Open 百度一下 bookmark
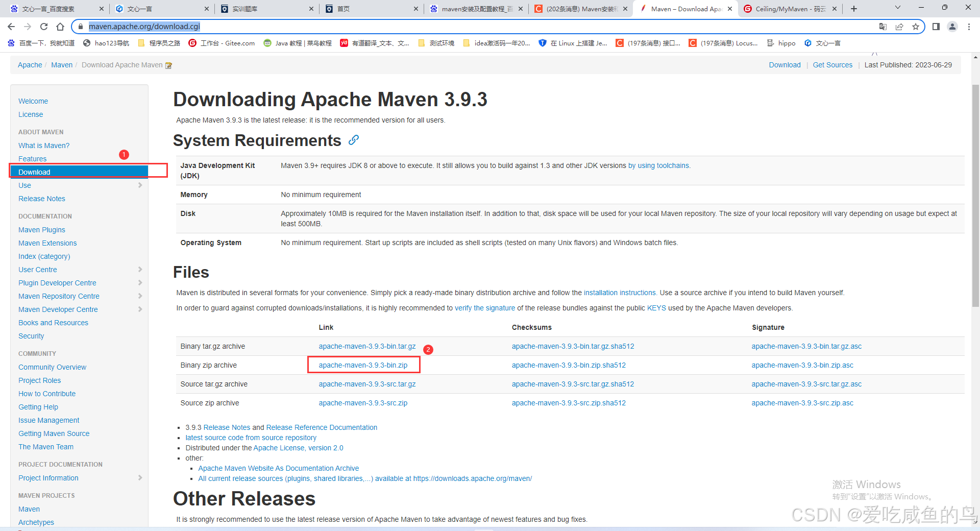The width and height of the screenshot is (980, 531). point(41,43)
